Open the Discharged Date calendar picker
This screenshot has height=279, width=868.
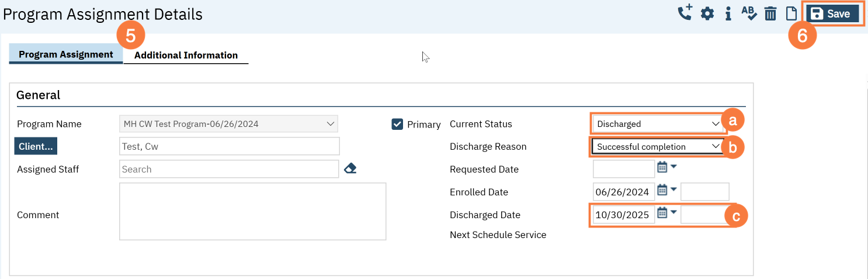click(x=662, y=213)
